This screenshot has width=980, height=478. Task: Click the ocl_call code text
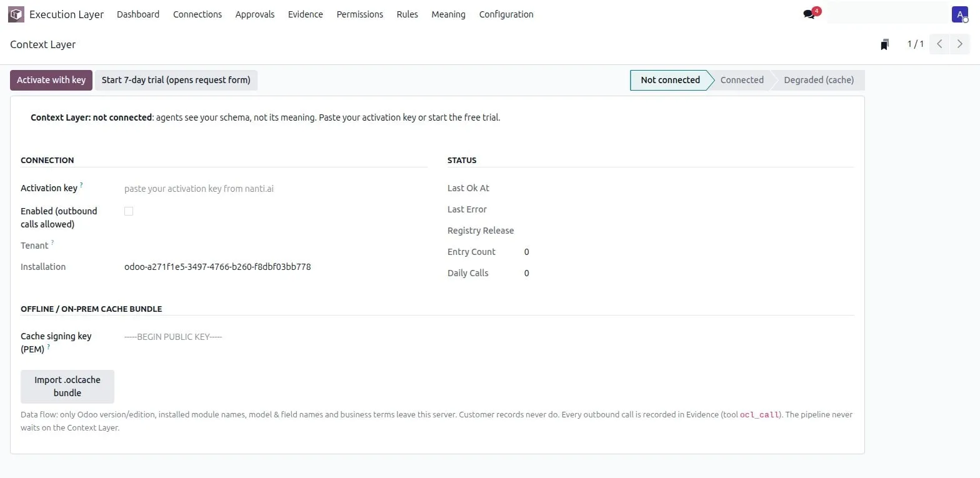pyautogui.click(x=759, y=415)
